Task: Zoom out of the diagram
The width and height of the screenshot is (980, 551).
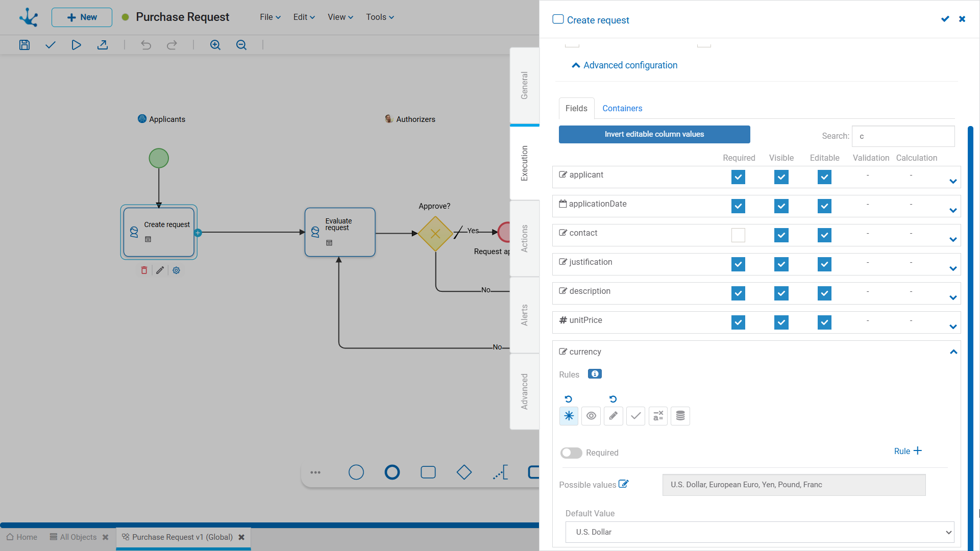Action: 241,45
